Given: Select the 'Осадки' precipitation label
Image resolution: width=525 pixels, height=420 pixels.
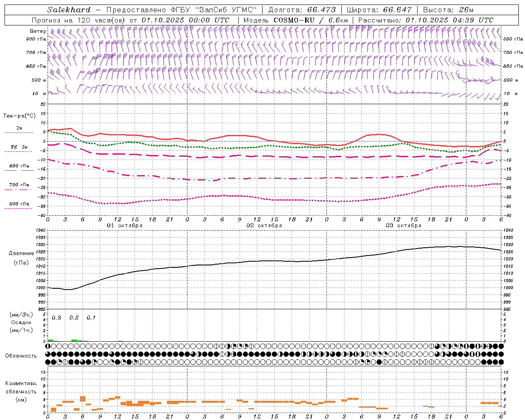Looking at the screenshot, I should tap(21, 322).
